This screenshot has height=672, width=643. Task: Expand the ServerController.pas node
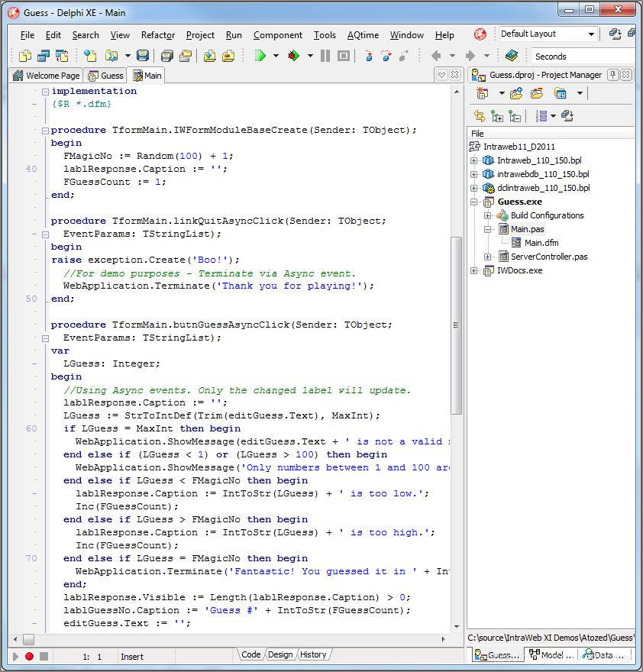click(487, 257)
